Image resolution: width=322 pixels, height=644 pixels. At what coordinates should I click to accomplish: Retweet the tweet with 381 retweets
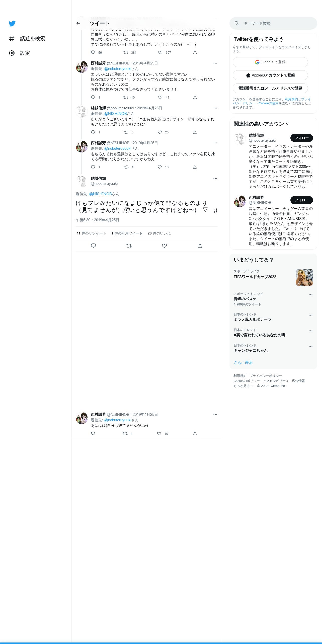click(126, 52)
